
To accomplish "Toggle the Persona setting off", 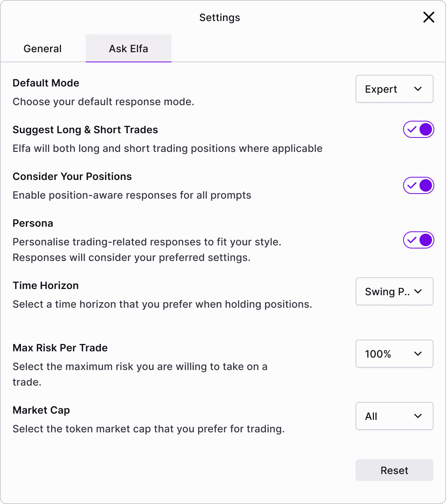I will [418, 240].
